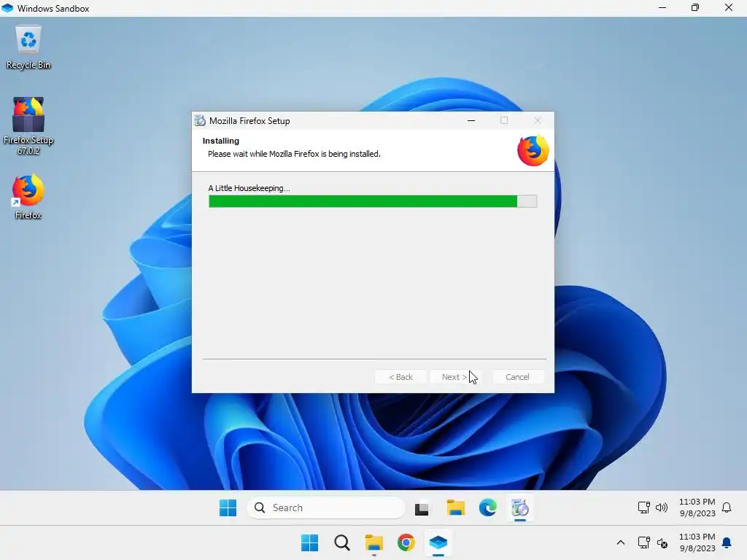Click the green installation progress bar
Screen dimensions: 747x560
[x=373, y=201]
